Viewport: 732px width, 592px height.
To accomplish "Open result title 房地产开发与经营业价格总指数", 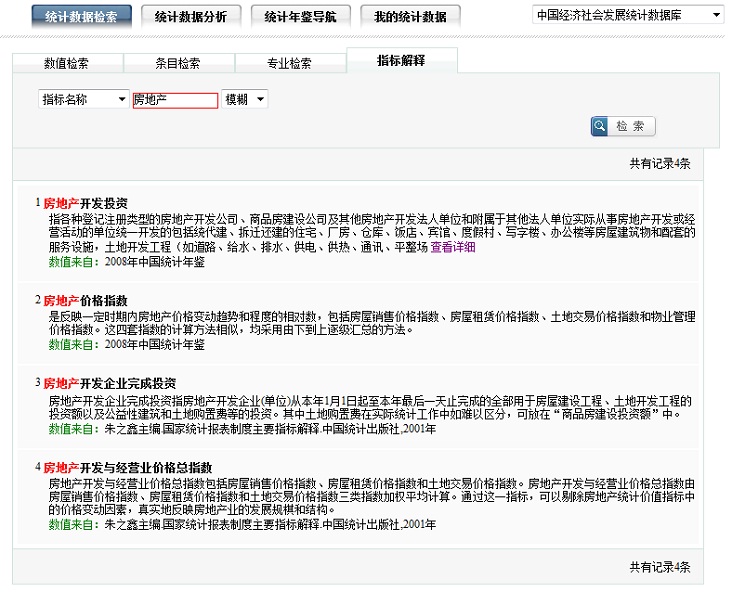I will 127,467.
